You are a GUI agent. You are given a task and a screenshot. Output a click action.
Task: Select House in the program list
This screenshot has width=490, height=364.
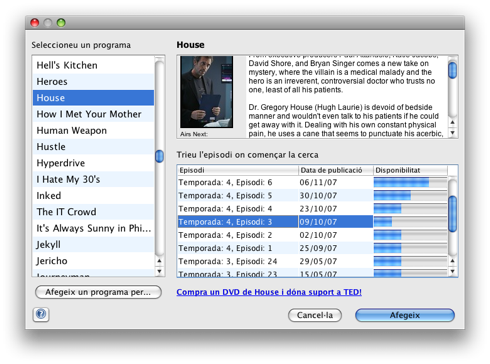(x=93, y=98)
